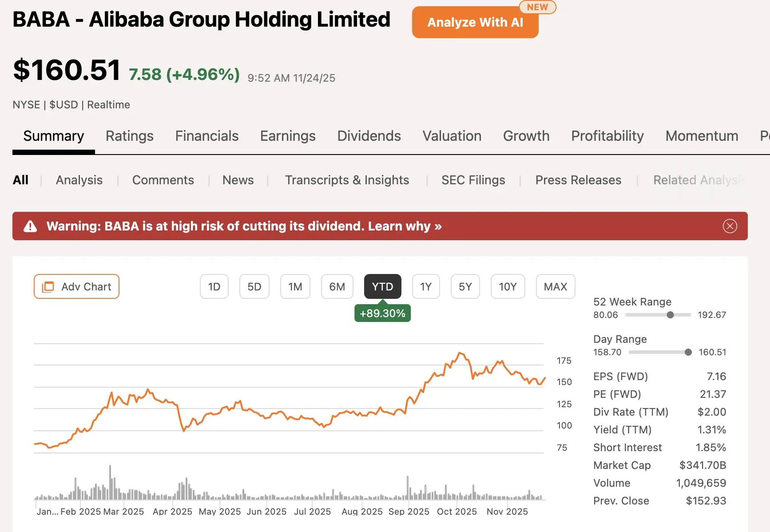The image size is (770, 532).
Task: Open the Profitability tab
Action: pyautogui.click(x=607, y=136)
